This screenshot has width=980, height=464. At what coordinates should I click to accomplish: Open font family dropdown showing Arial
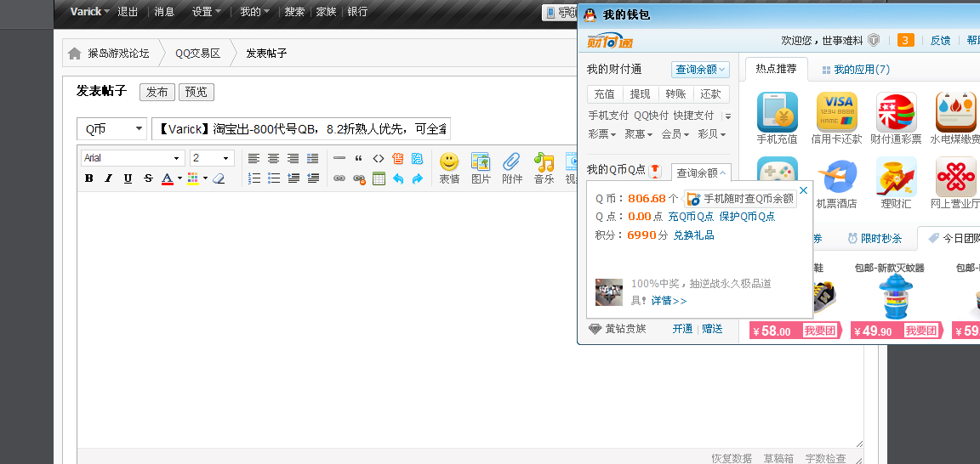pyautogui.click(x=133, y=158)
